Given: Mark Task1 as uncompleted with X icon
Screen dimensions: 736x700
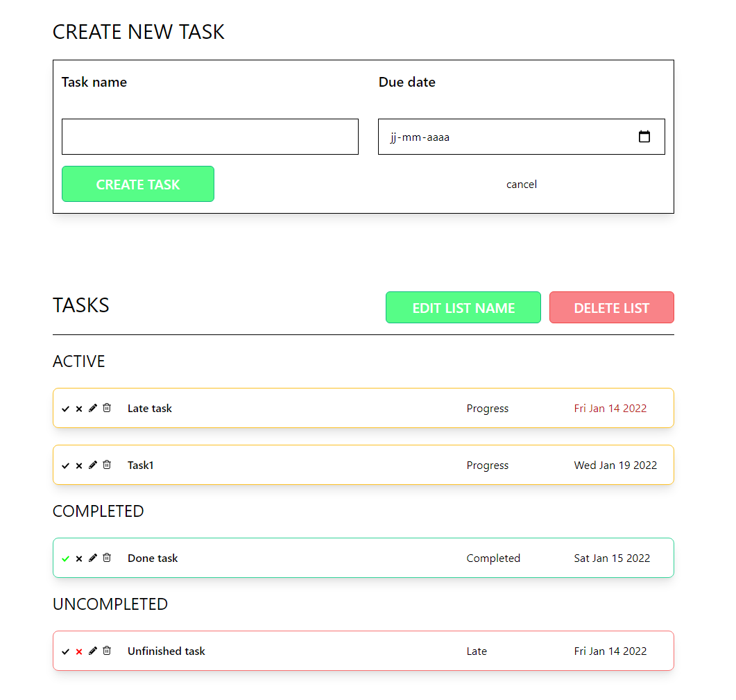Looking at the screenshot, I should [x=79, y=466].
